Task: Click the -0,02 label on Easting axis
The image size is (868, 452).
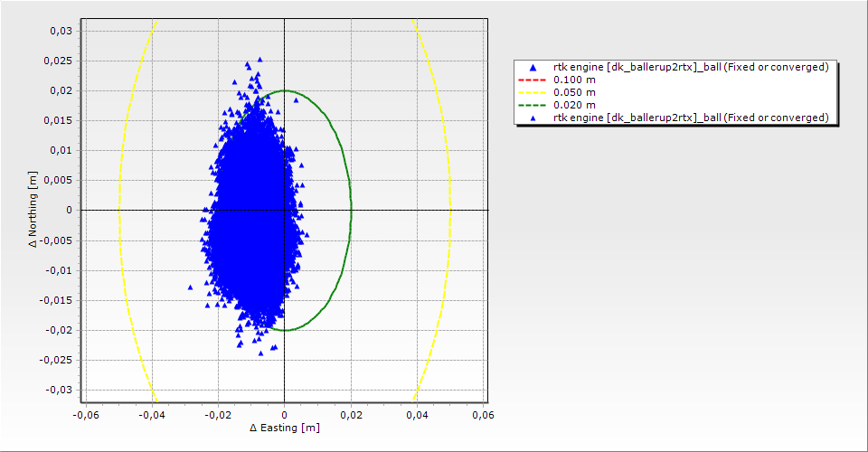Action: tap(218, 415)
